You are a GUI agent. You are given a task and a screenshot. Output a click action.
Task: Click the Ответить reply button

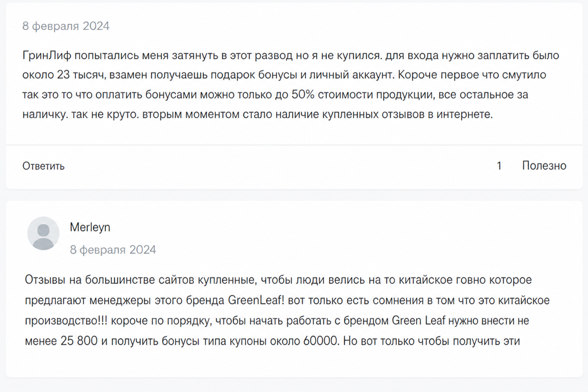[43, 166]
